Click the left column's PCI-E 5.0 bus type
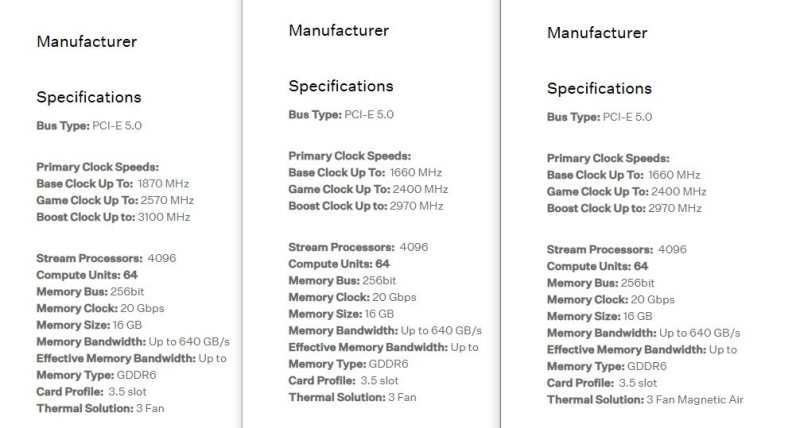This screenshot has width=800, height=428. [117, 126]
